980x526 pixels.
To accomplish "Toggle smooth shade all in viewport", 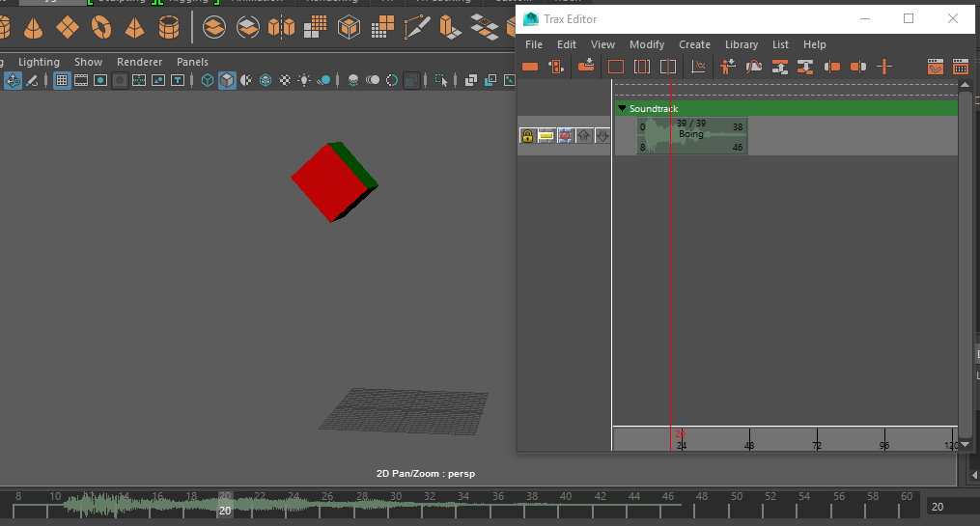I will coord(227,80).
